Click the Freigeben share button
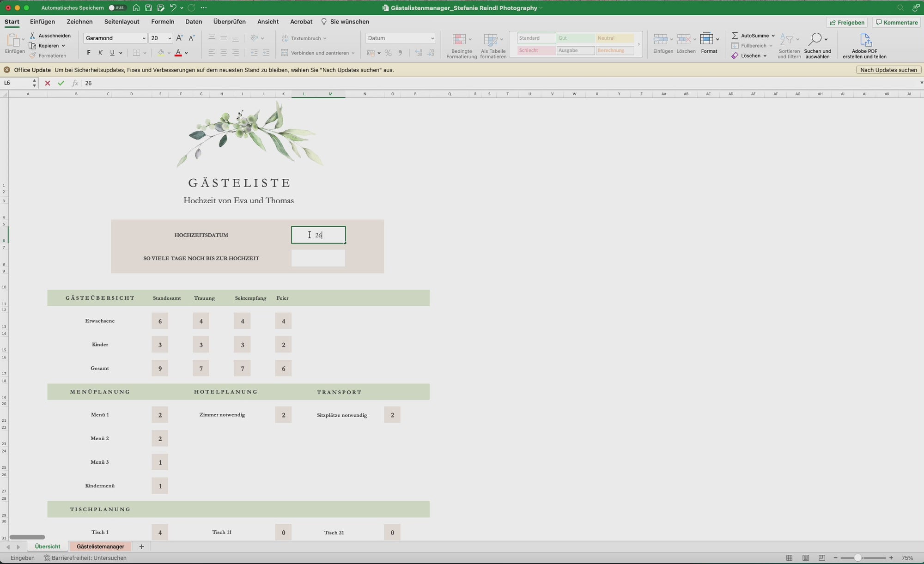This screenshot has height=564, width=924. (847, 22)
